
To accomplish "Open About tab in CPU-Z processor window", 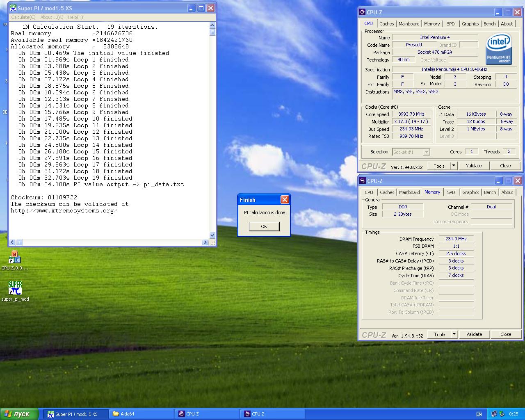I will click(507, 24).
